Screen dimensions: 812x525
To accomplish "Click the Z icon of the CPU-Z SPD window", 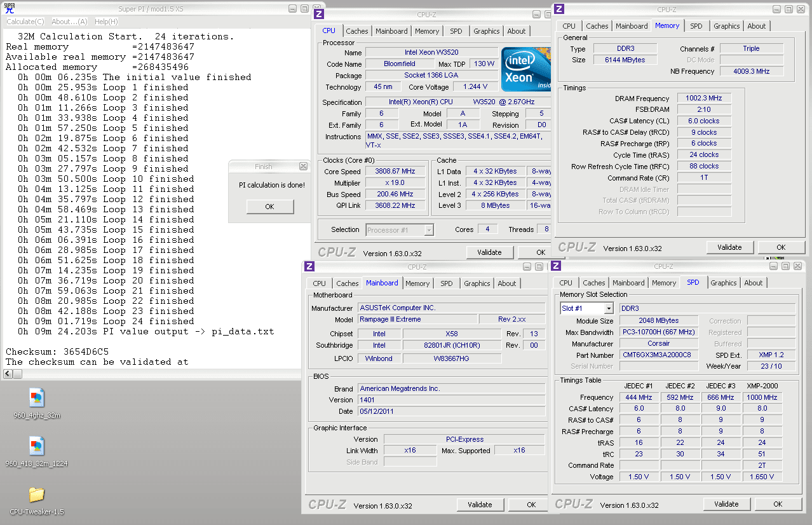I will [x=557, y=266].
